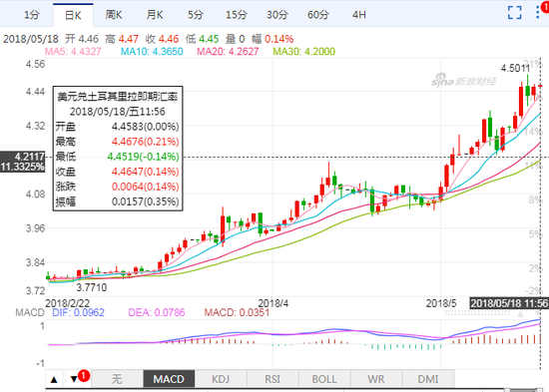Click the 2018/5 date axis label
Image resolution: width=549 pixels, height=392 pixels.
441,303
